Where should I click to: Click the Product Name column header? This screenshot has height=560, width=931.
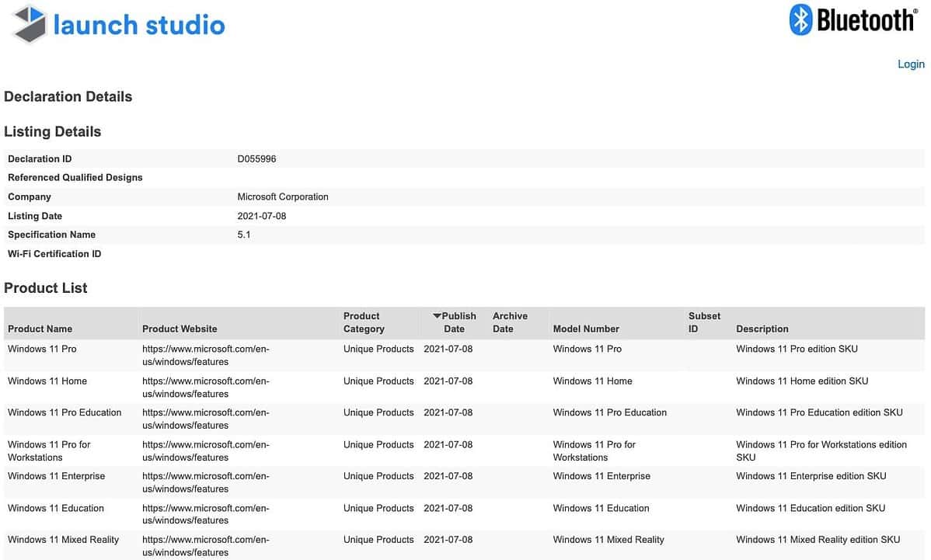tap(40, 329)
